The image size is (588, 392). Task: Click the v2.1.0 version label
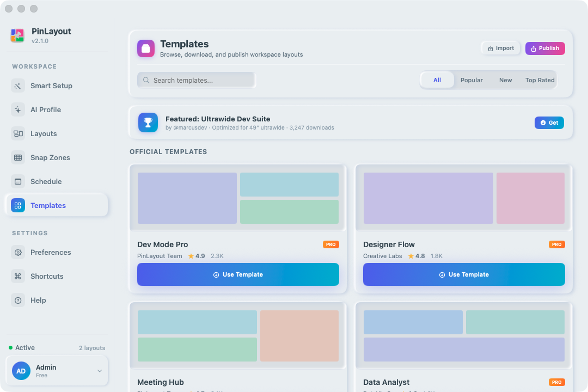40,41
